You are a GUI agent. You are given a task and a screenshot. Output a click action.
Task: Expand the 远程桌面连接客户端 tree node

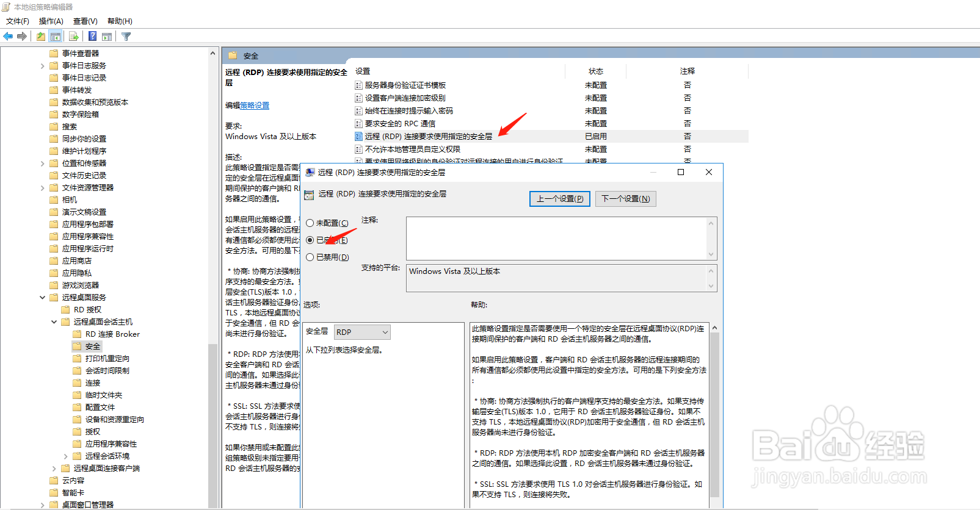pyautogui.click(x=54, y=469)
